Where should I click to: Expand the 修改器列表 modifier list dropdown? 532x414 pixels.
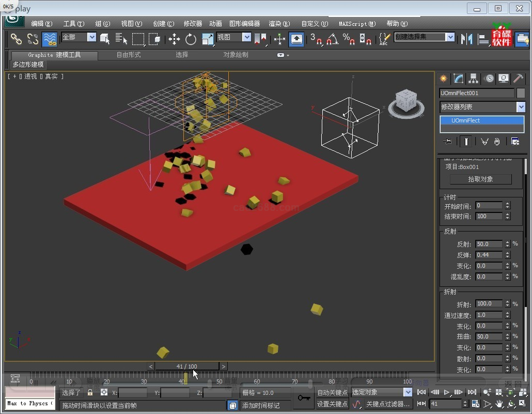coord(521,107)
